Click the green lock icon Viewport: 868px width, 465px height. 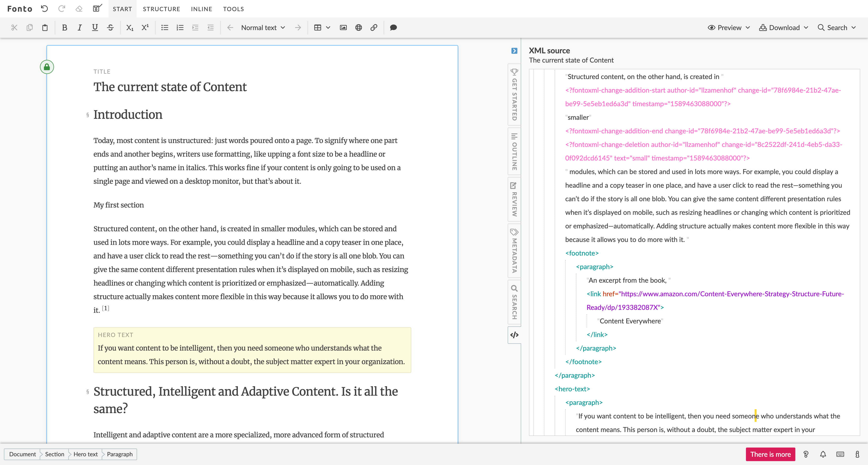click(x=47, y=67)
